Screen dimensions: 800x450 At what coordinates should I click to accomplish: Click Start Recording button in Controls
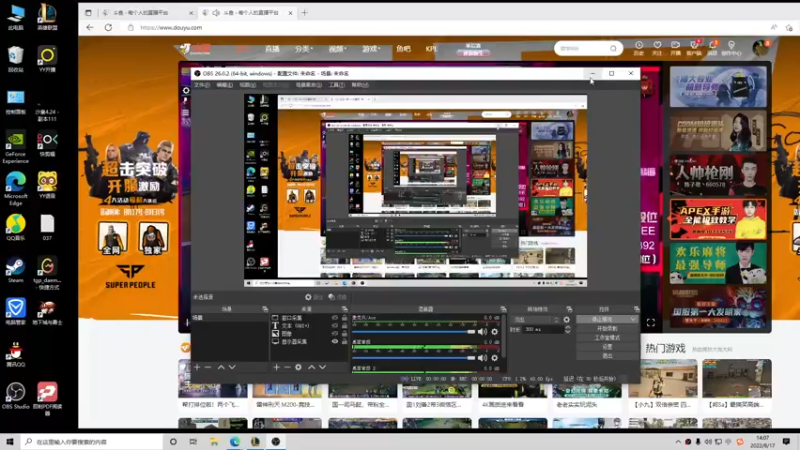point(607,329)
